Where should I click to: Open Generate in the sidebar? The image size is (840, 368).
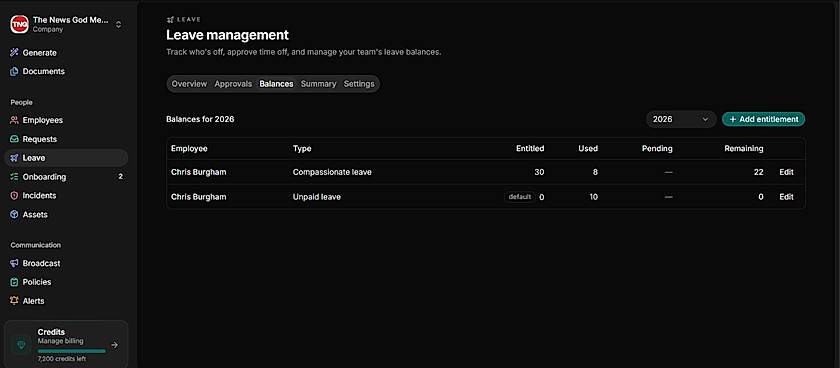tap(39, 52)
